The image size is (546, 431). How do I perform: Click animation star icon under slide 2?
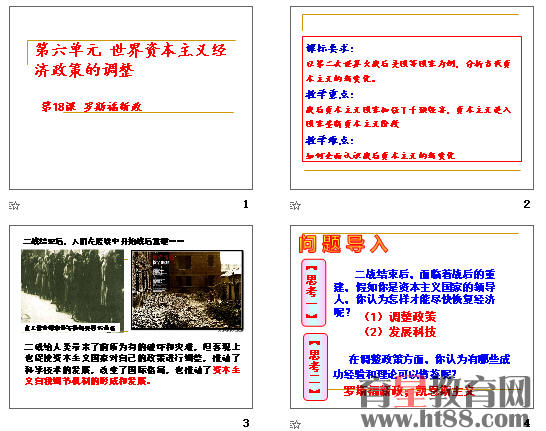(x=295, y=205)
